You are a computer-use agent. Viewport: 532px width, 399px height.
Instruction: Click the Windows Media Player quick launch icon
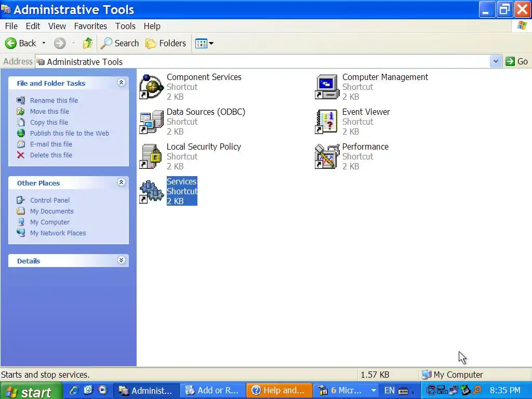point(103,390)
